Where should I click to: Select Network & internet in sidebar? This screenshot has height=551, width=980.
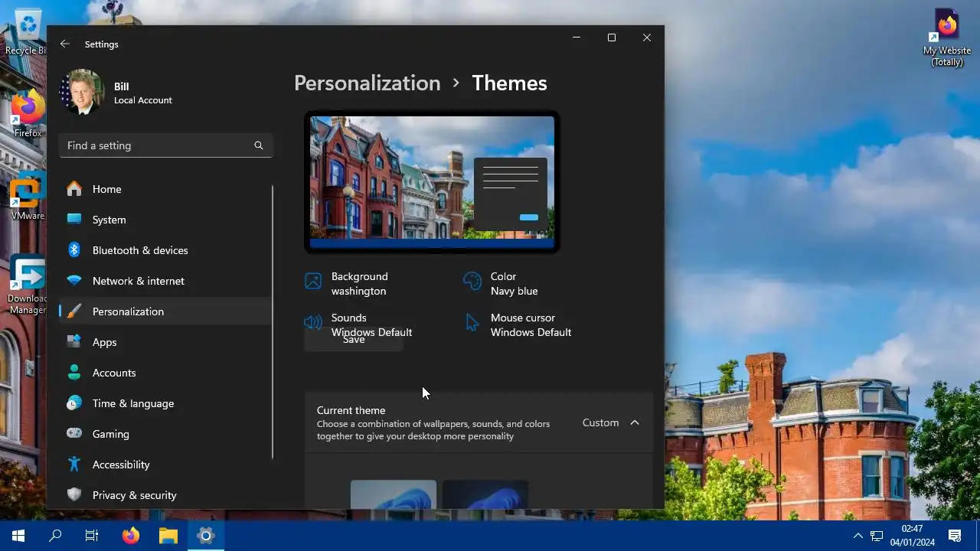[165, 281]
